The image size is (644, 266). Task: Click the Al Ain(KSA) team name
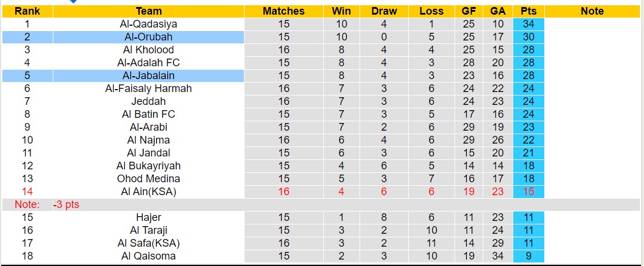click(x=148, y=192)
